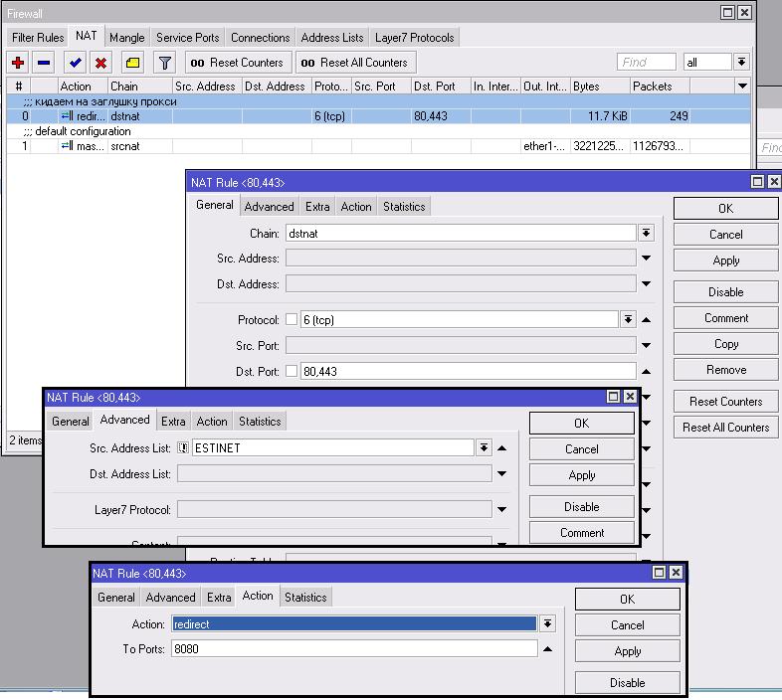The image size is (782, 700).
Task: Toggle the Src. Address List invert checkbox
Action: (183, 448)
